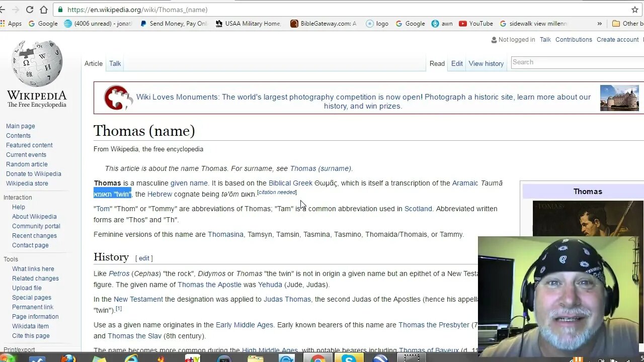Open the Apps bookmarks shortcut

coord(11,24)
